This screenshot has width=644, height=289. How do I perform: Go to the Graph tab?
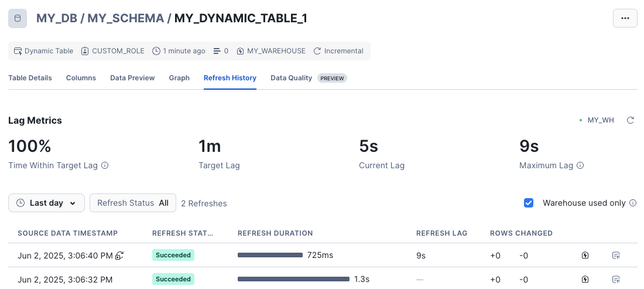[179, 77]
